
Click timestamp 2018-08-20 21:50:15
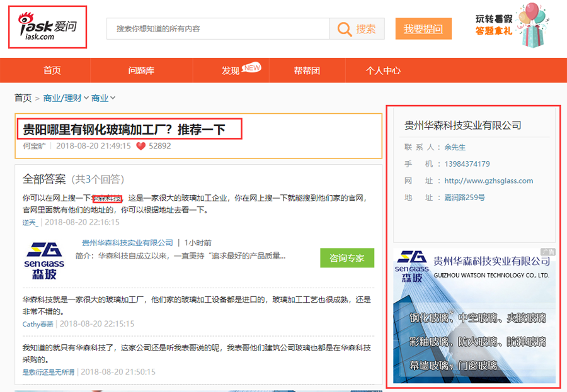118,372
